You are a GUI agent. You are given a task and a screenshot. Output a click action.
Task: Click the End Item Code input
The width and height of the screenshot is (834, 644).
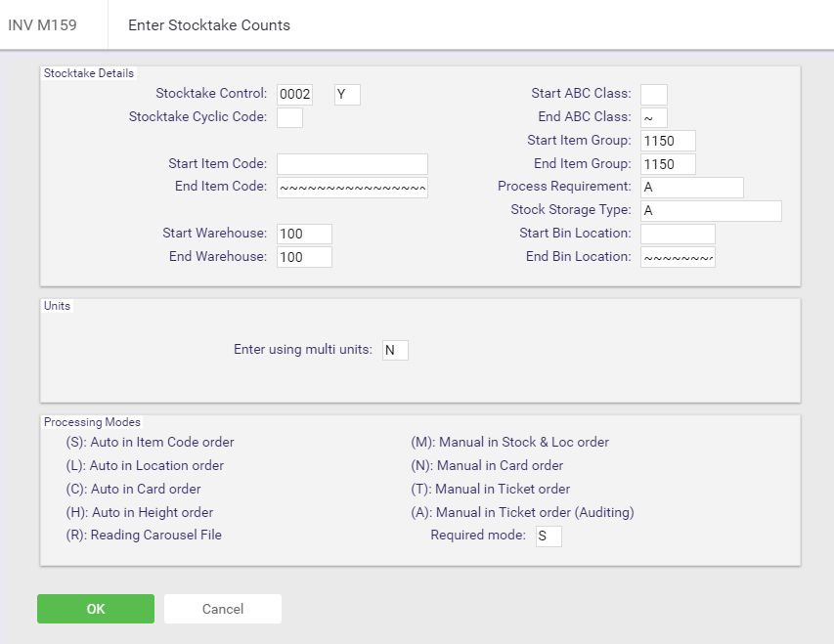pos(352,188)
